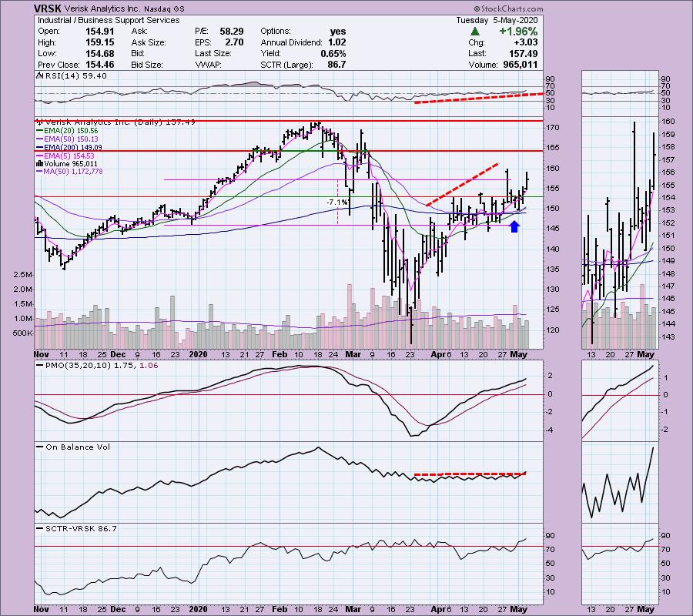Select the VRSK ticker symbol

tap(48, 8)
